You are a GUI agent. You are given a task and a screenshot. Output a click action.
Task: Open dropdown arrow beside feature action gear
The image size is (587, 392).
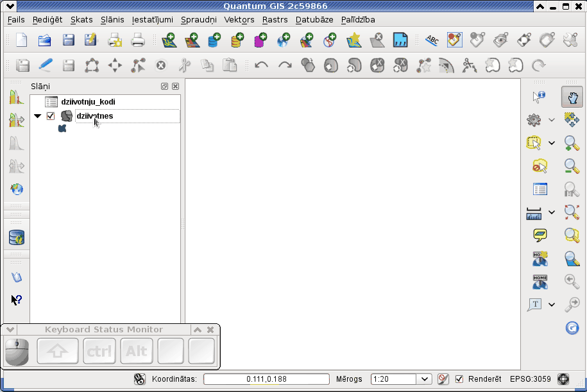(552, 120)
